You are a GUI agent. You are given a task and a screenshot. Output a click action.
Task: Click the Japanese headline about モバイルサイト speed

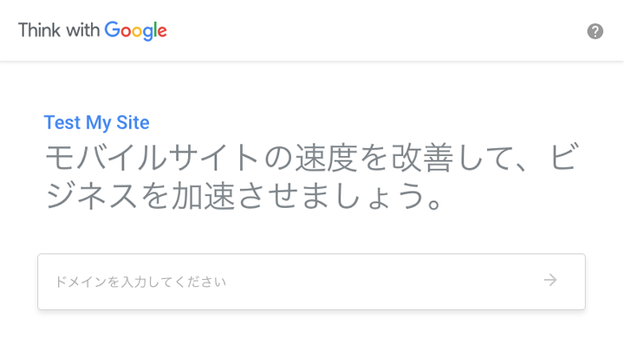[x=312, y=177]
